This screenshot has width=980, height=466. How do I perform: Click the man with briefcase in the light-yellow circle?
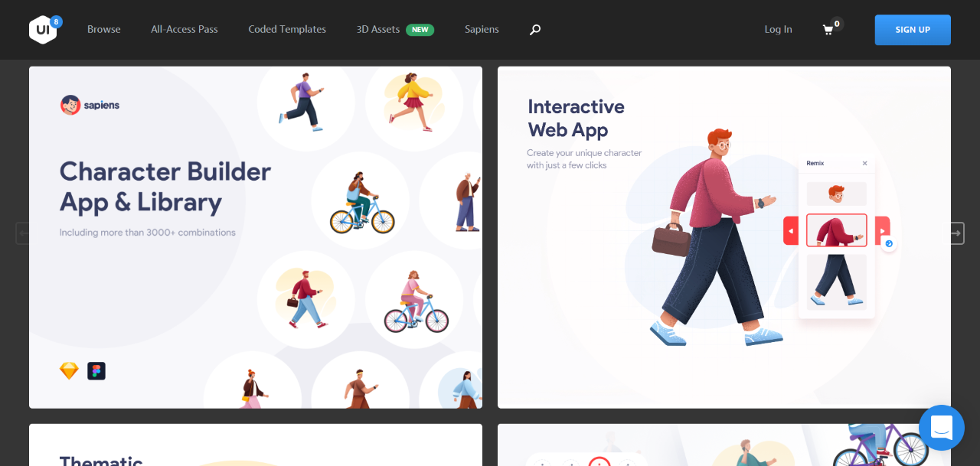click(306, 298)
